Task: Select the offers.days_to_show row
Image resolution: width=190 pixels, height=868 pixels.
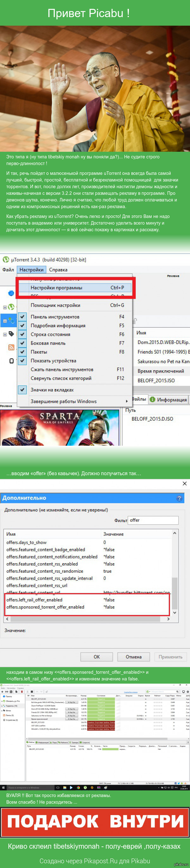Action: tap(88, 542)
